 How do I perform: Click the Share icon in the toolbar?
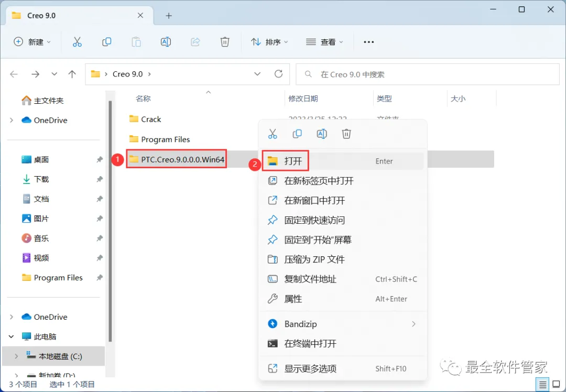click(x=195, y=42)
